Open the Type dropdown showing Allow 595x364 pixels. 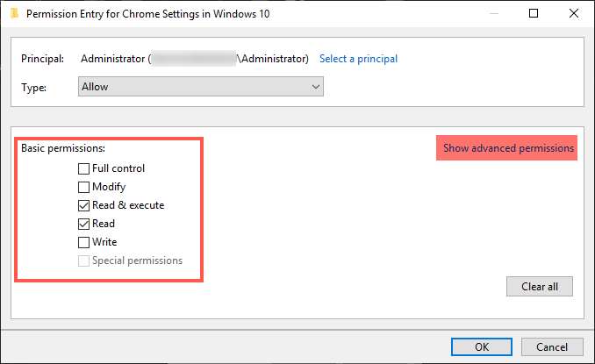tap(201, 87)
